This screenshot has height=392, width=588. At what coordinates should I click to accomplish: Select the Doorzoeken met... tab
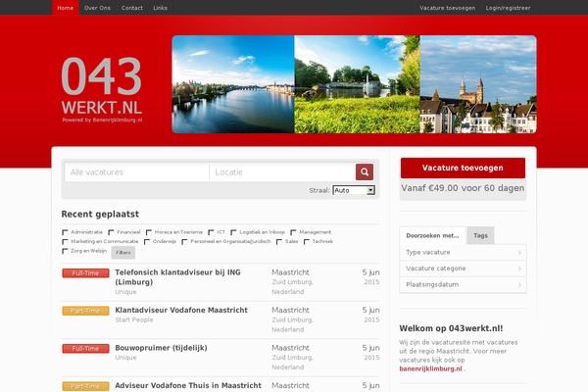click(x=432, y=235)
